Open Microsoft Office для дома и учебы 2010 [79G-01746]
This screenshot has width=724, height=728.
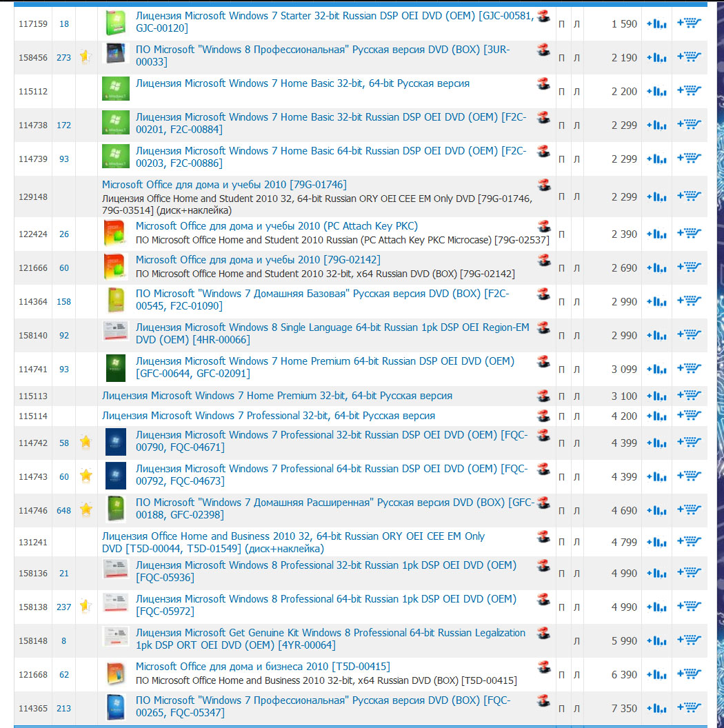click(224, 185)
